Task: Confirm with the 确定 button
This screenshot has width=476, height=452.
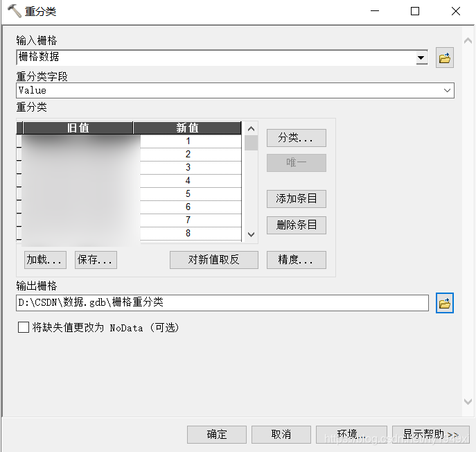Action: pos(217,435)
